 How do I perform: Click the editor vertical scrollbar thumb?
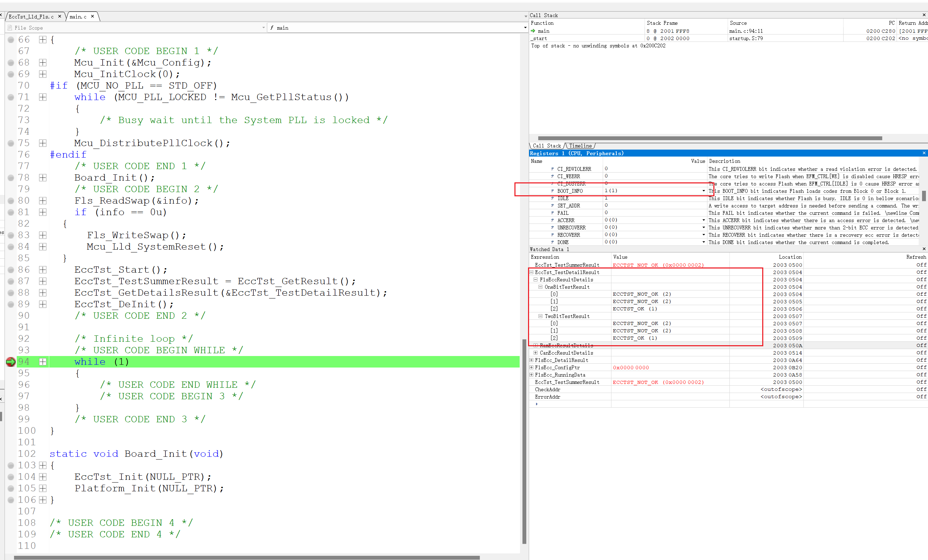click(x=524, y=441)
